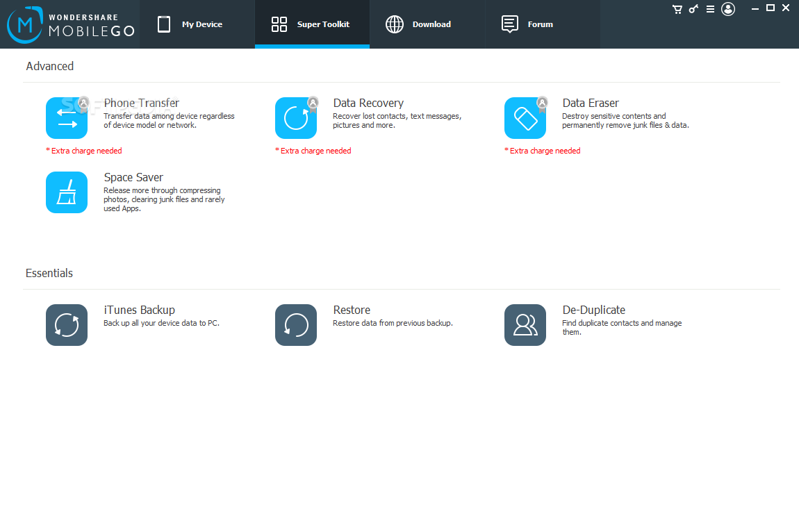Click the Restore title text
This screenshot has width=799, height=532.
[x=352, y=310]
